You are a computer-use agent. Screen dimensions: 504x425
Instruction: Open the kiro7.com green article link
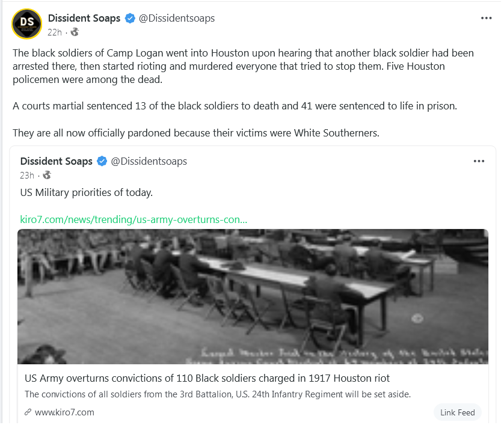[134, 219]
